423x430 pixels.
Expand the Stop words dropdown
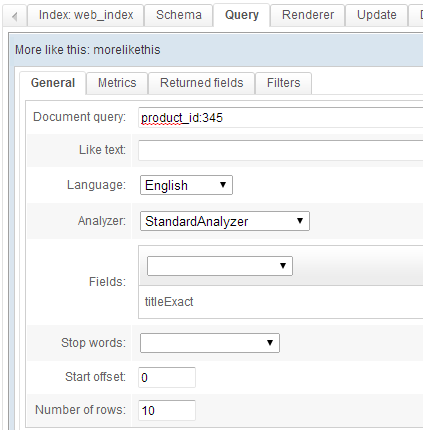point(210,343)
